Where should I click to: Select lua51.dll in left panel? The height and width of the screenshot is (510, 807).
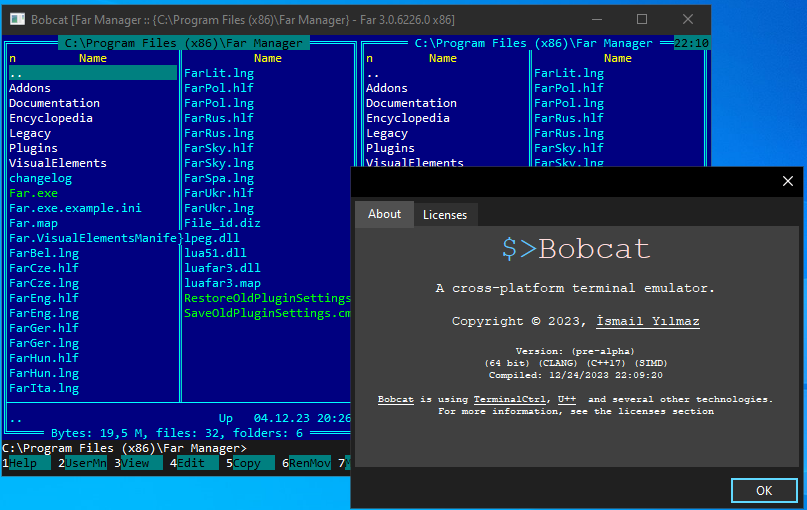click(x=215, y=253)
